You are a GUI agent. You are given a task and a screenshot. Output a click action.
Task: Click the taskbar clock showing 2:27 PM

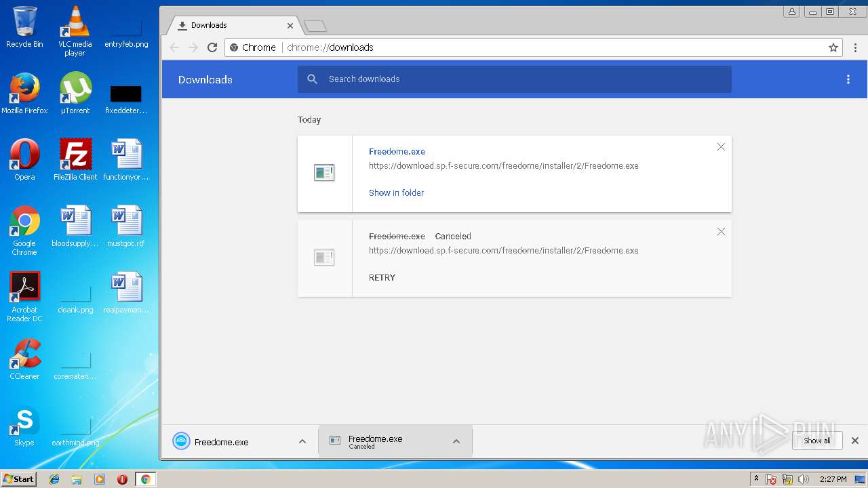833,479
